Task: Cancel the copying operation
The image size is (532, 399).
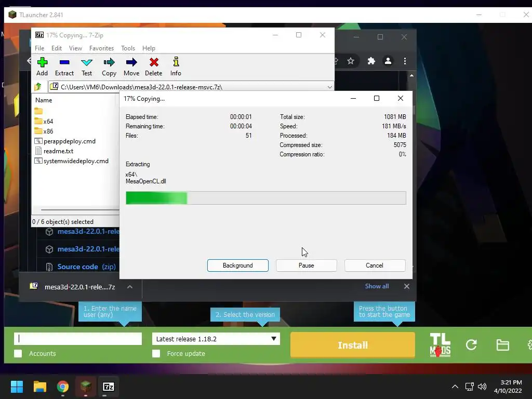Action: point(375,265)
